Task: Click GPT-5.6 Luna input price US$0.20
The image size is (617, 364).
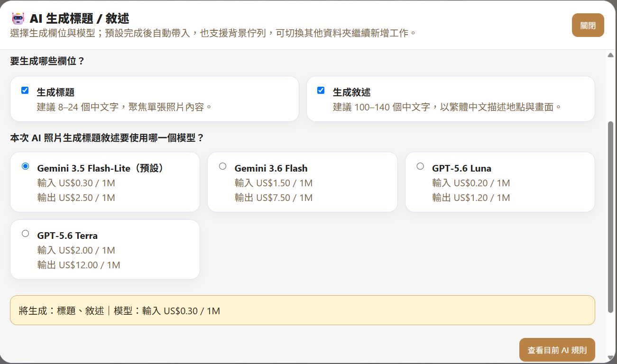Action: (471, 183)
